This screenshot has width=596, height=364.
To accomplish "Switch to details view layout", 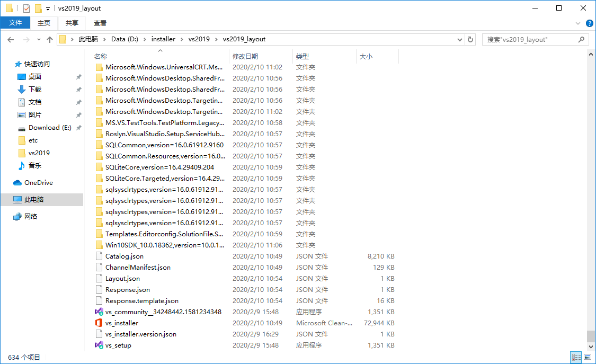I will point(576,358).
